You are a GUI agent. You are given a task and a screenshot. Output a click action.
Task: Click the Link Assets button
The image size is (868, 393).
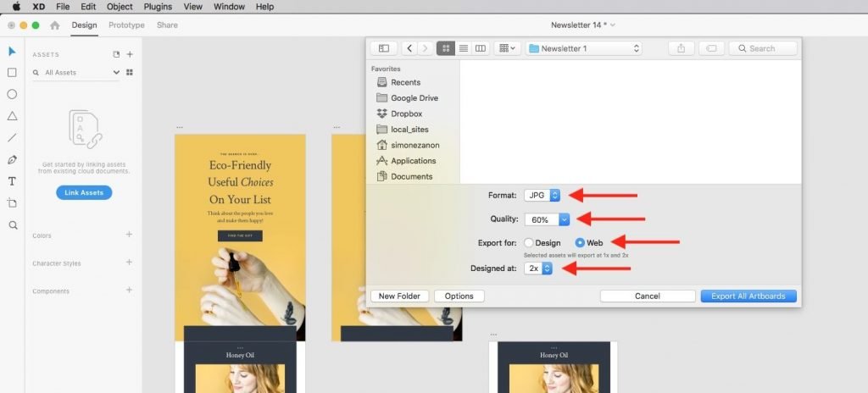84,192
